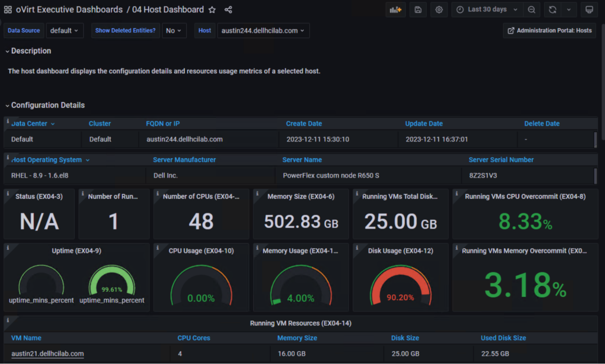Collapse the Configuration Details section
The height and width of the screenshot is (364, 605).
45,105
